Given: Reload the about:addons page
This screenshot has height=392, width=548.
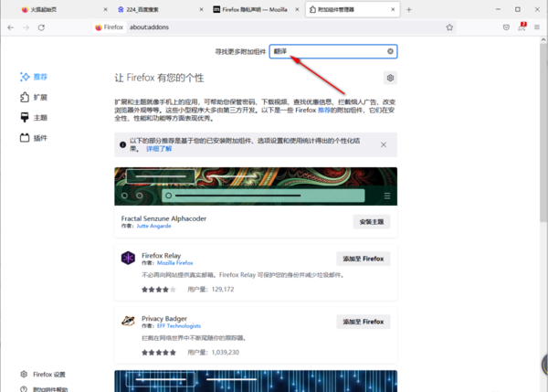Looking at the screenshot, I should point(41,27).
